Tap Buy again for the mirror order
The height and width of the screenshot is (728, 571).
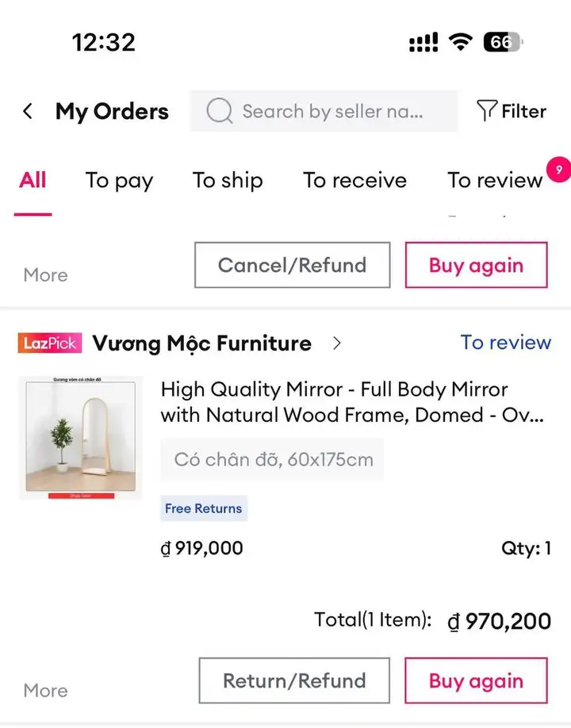[x=477, y=680]
